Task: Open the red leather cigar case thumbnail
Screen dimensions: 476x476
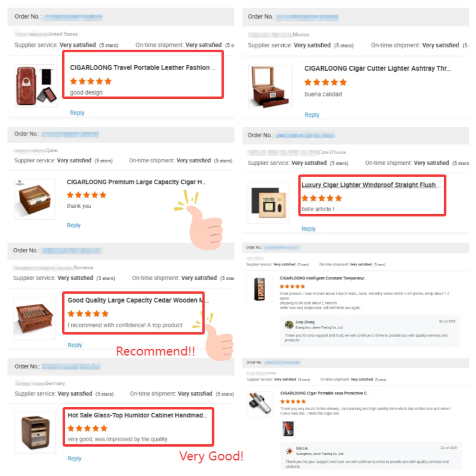Action: [x=36, y=86]
